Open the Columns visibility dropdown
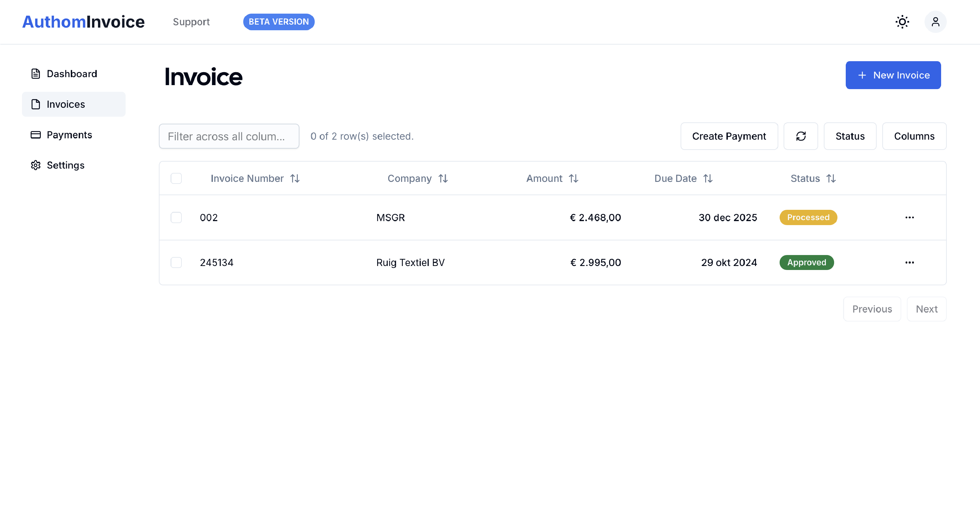This screenshot has width=980, height=531. pyautogui.click(x=914, y=136)
